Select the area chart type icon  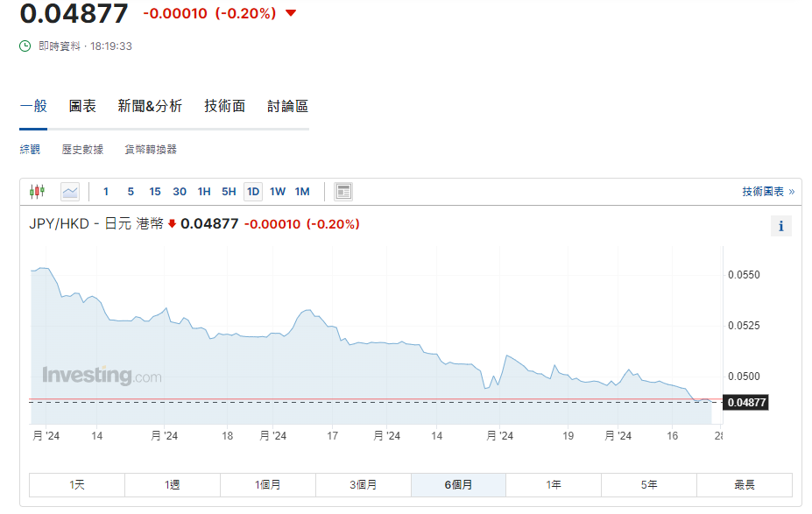point(70,191)
